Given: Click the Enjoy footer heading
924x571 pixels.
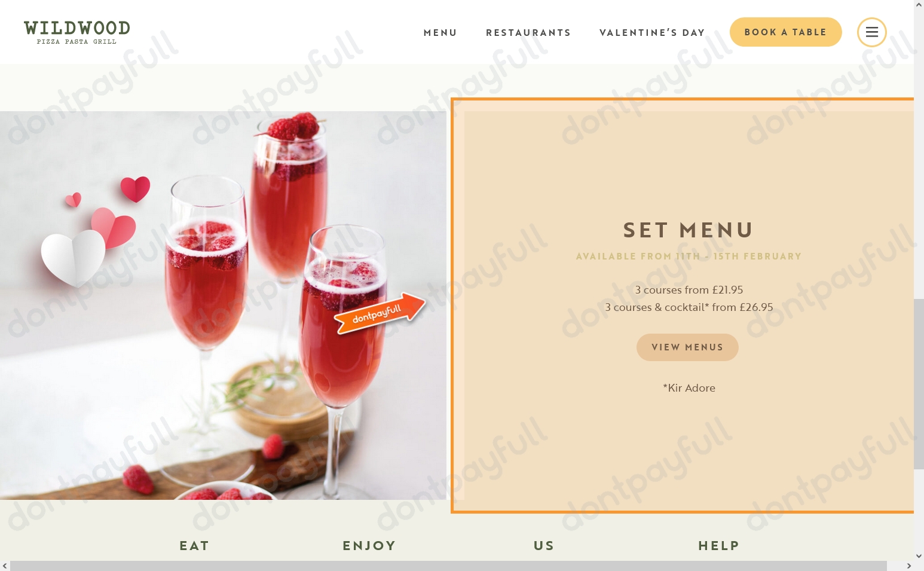Looking at the screenshot, I should 369,546.
